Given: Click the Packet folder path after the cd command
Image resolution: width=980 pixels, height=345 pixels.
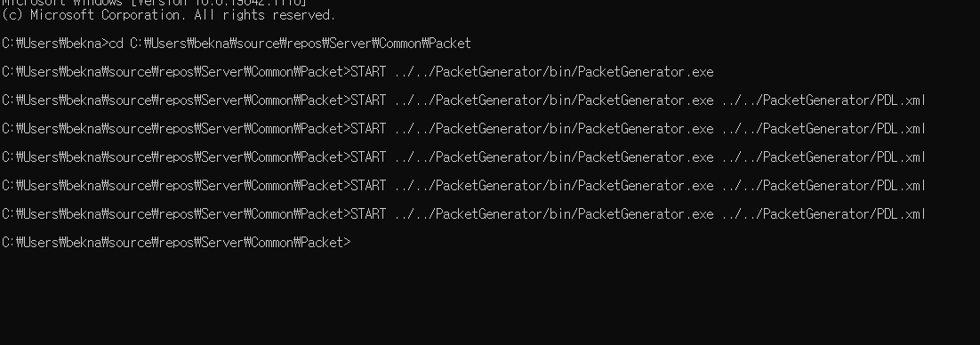Looking at the screenshot, I should [301, 44].
